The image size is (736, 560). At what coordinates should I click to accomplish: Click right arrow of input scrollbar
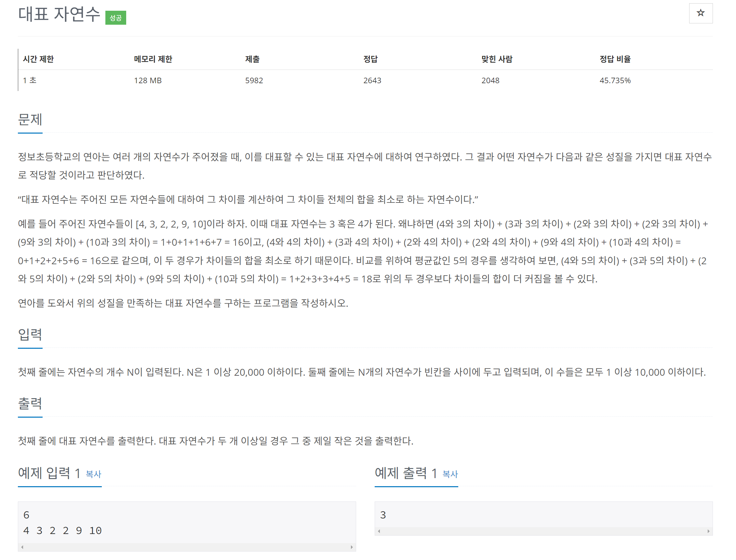pyautogui.click(x=352, y=547)
